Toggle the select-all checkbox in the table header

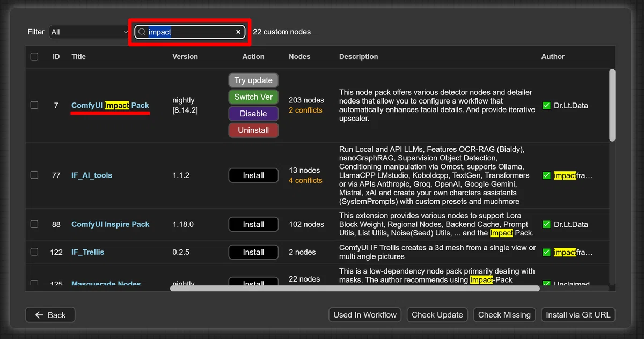(34, 56)
